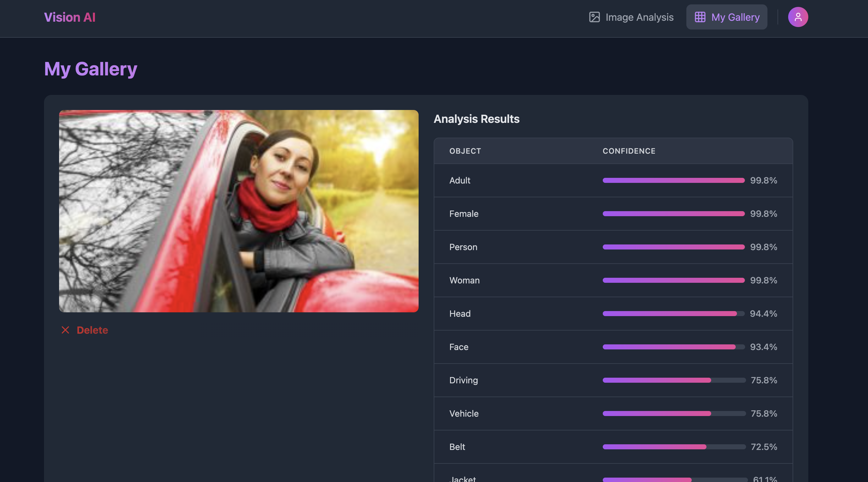Open the Image Analysis tab
868x482 pixels.
(x=631, y=17)
